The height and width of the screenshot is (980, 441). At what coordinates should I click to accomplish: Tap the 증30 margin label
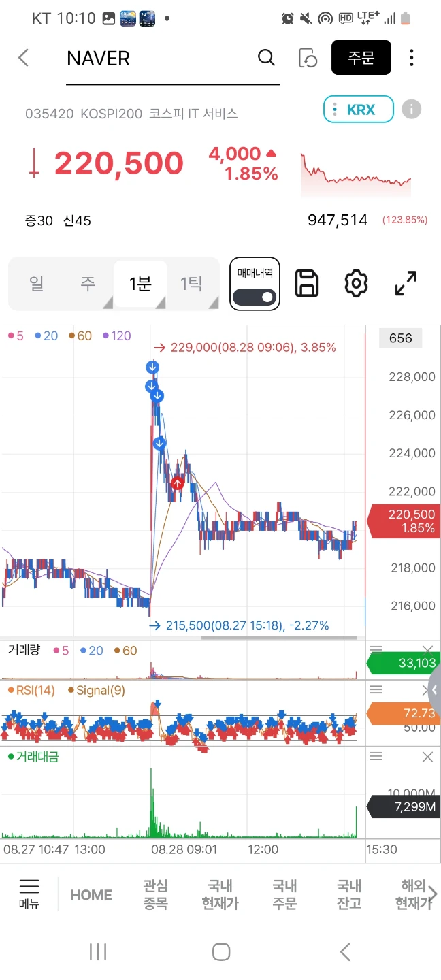[x=39, y=220]
